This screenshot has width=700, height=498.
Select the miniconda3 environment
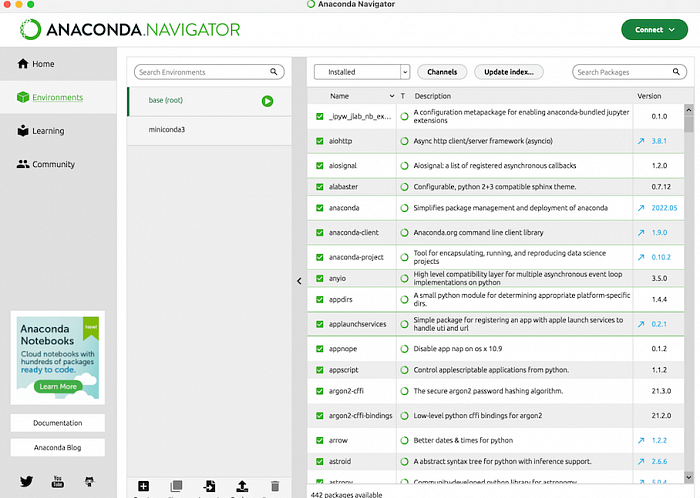(210, 130)
